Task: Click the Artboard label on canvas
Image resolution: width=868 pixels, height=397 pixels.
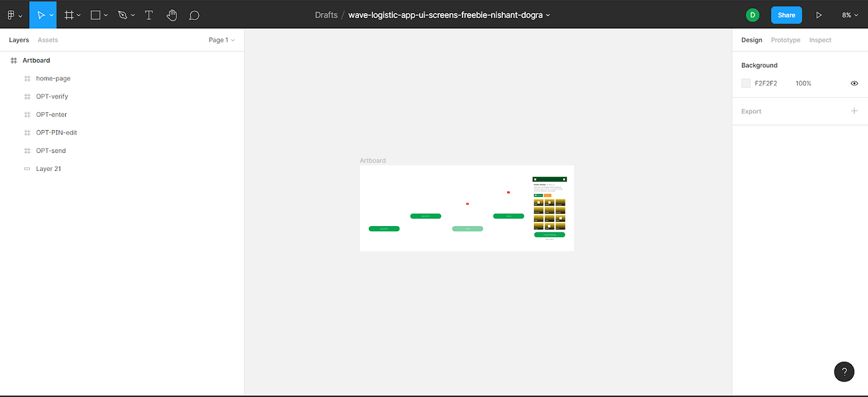Action: tap(373, 160)
